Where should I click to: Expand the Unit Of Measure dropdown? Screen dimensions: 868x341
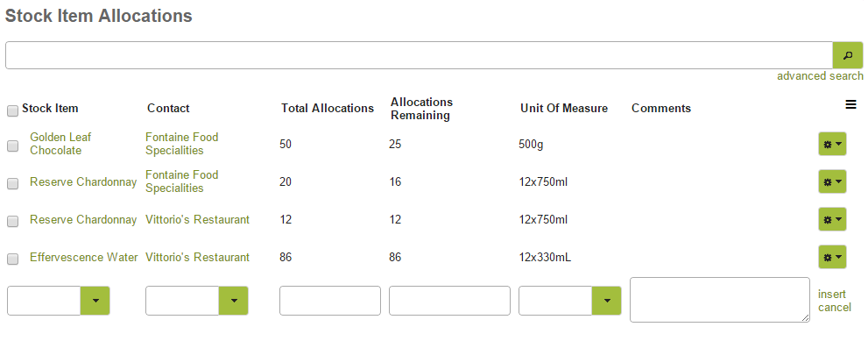click(x=607, y=301)
